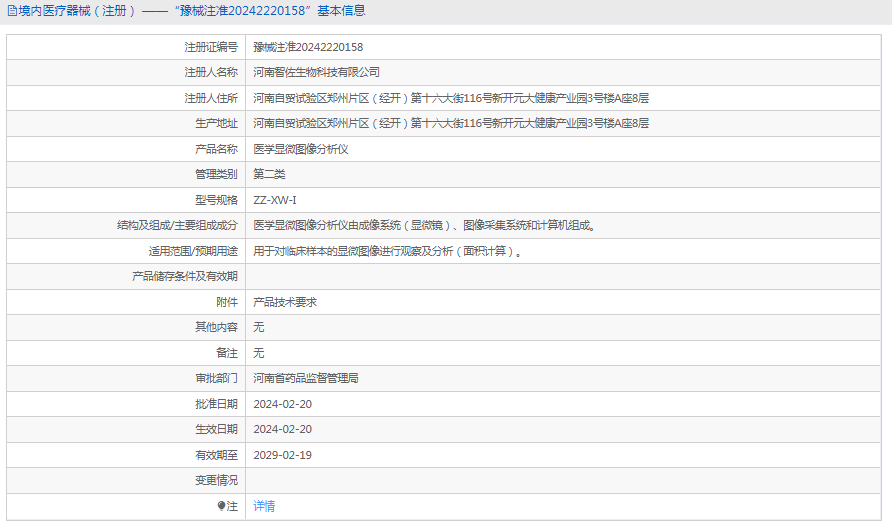The image size is (892, 528).
Task: Click approval department 河南省药品监督管理局
Action: (305, 378)
